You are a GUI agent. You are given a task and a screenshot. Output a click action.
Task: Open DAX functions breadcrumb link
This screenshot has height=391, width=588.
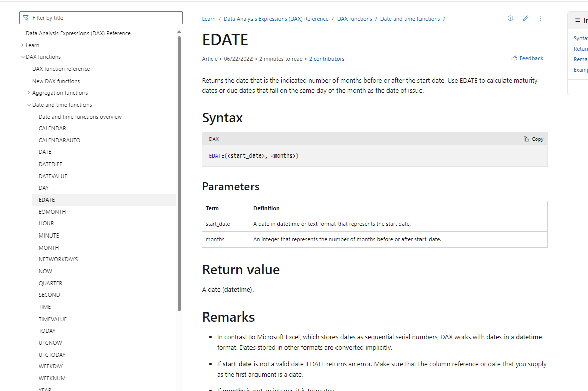click(x=355, y=19)
